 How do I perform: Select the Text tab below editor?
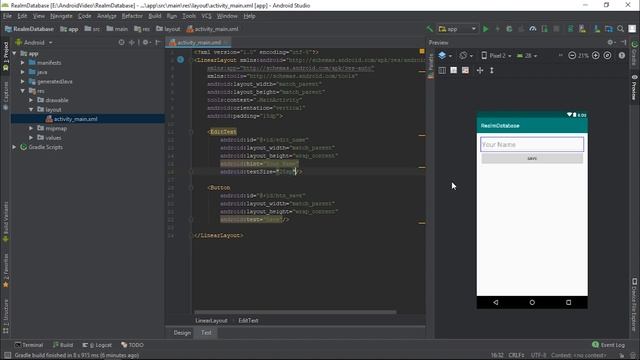[x=206, y=333]
